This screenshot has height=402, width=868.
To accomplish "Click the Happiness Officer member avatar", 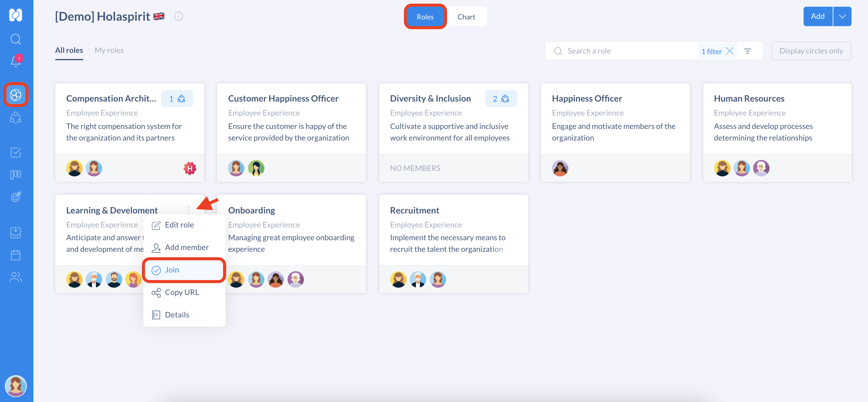I will 560,168.
